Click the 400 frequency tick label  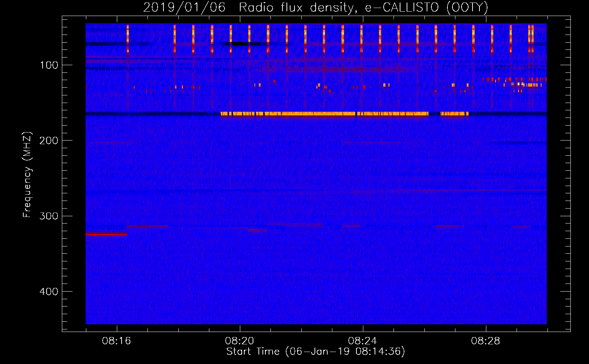coord(49,292)
